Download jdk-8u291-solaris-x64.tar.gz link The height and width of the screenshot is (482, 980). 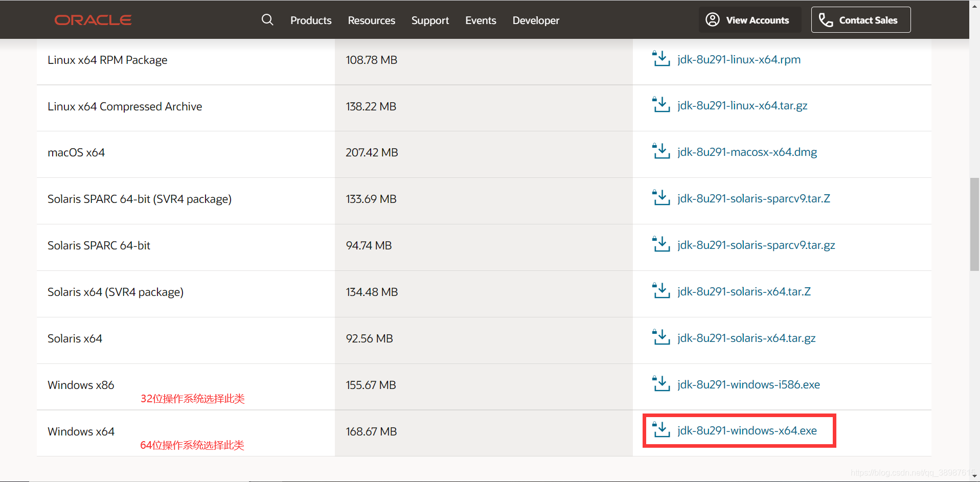click(746, 338)
